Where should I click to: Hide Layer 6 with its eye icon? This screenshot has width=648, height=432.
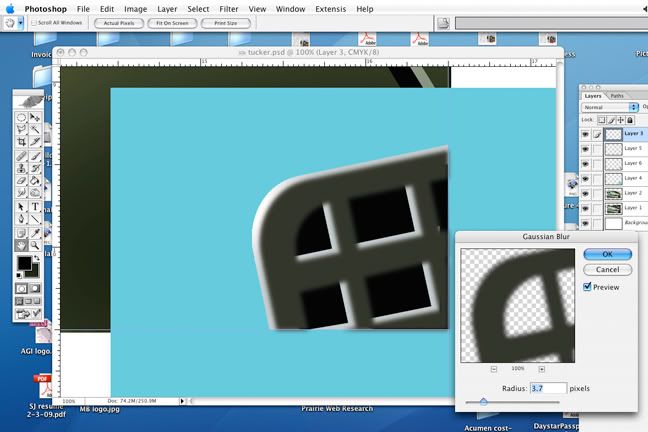point(585,164)
